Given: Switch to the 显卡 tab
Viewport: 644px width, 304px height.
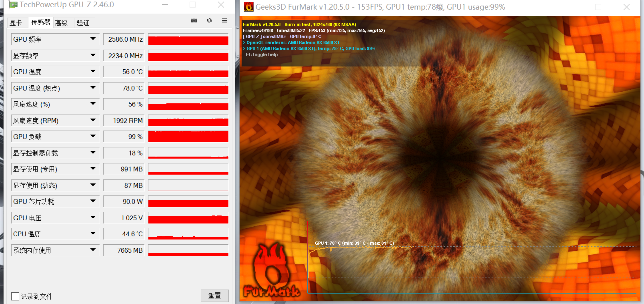Looking at the screenshot, I should point(16,23).
